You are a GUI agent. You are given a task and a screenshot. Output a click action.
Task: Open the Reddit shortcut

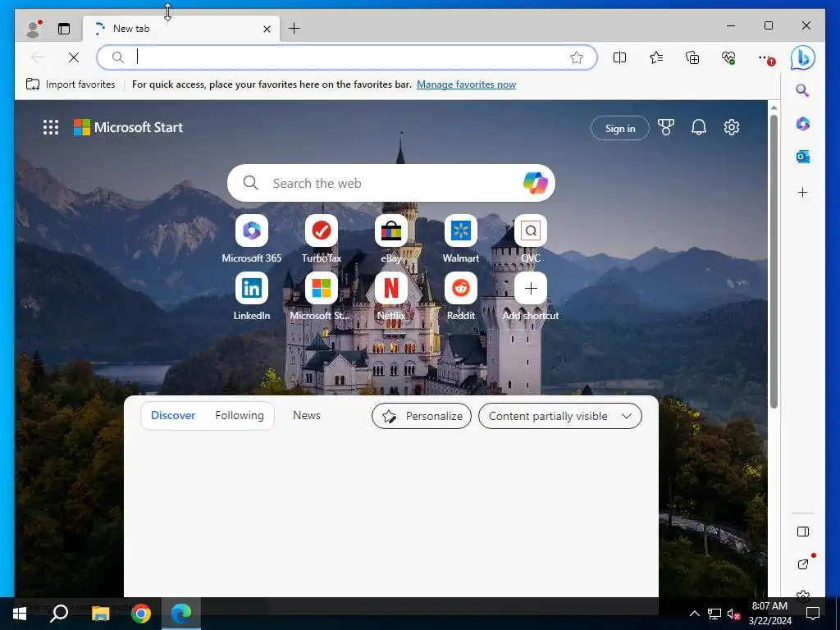point(461,296)
